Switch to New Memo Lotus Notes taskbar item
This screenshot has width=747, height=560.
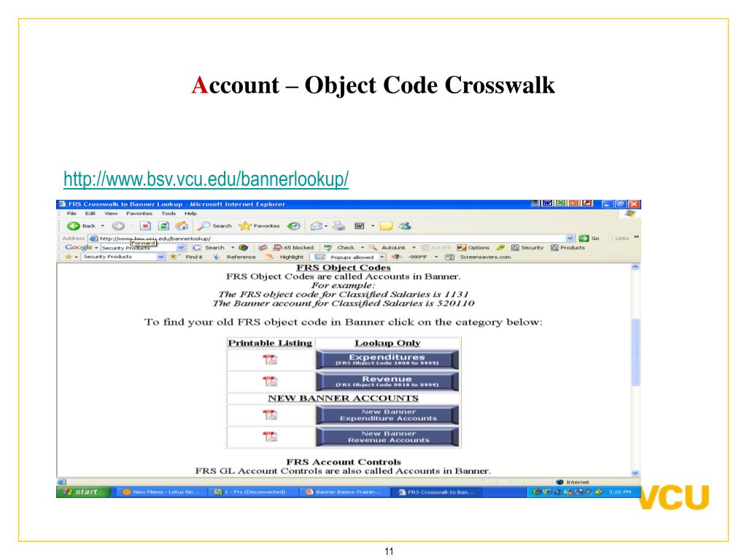(161, 492)
